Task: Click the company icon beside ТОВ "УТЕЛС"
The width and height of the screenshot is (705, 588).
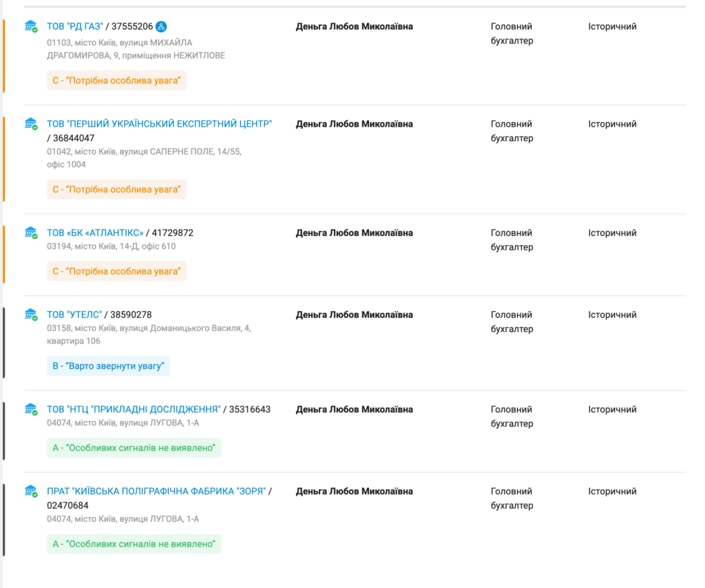Action: click(x=31, y=315)
